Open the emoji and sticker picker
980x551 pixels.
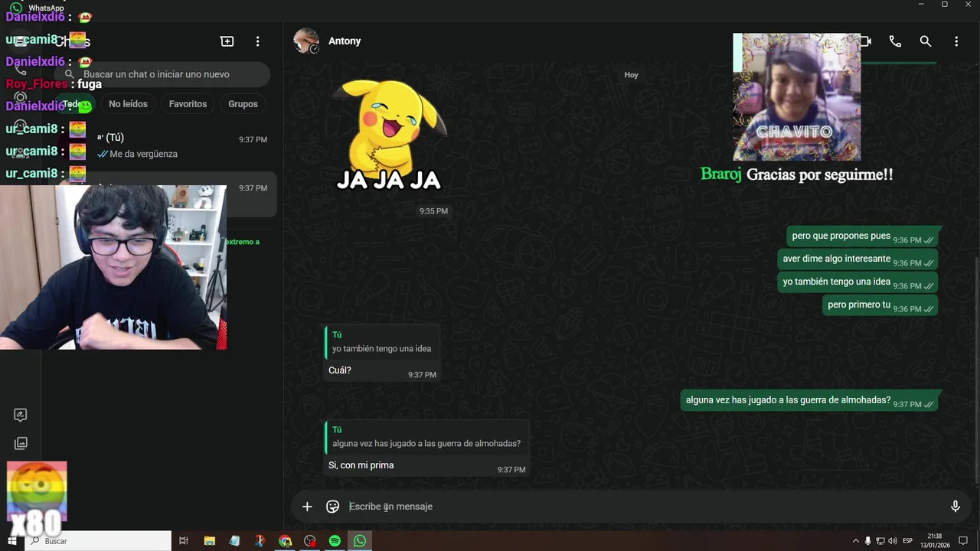332,507
